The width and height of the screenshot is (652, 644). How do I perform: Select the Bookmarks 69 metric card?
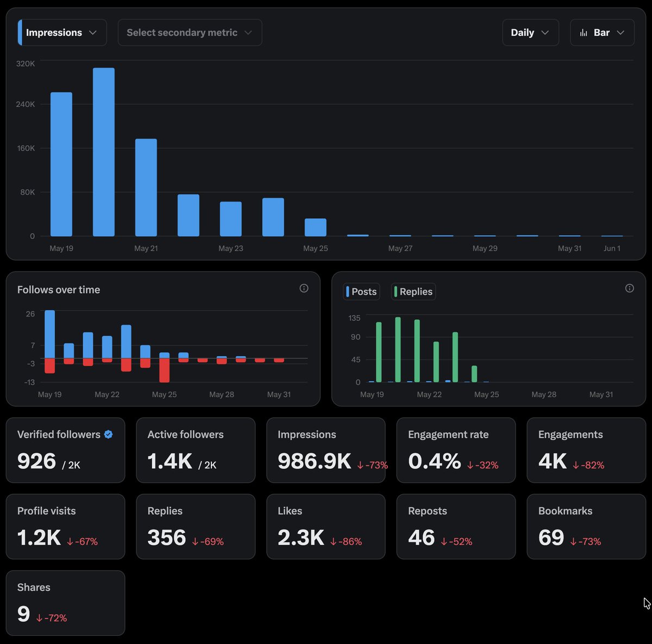586,527
